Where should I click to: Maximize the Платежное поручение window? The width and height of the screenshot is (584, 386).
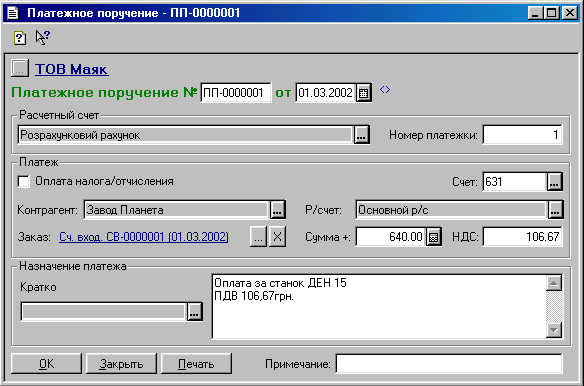(551, 13)
